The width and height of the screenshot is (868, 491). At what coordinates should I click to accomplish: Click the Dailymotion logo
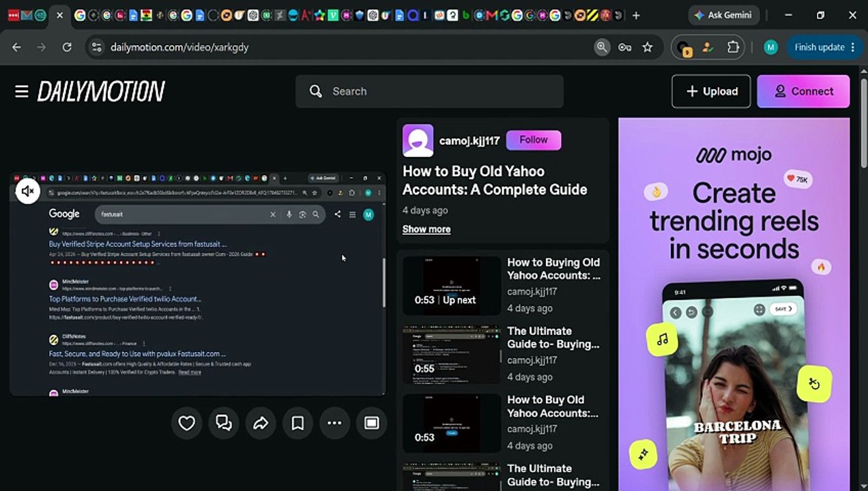[x=101, y=91]
